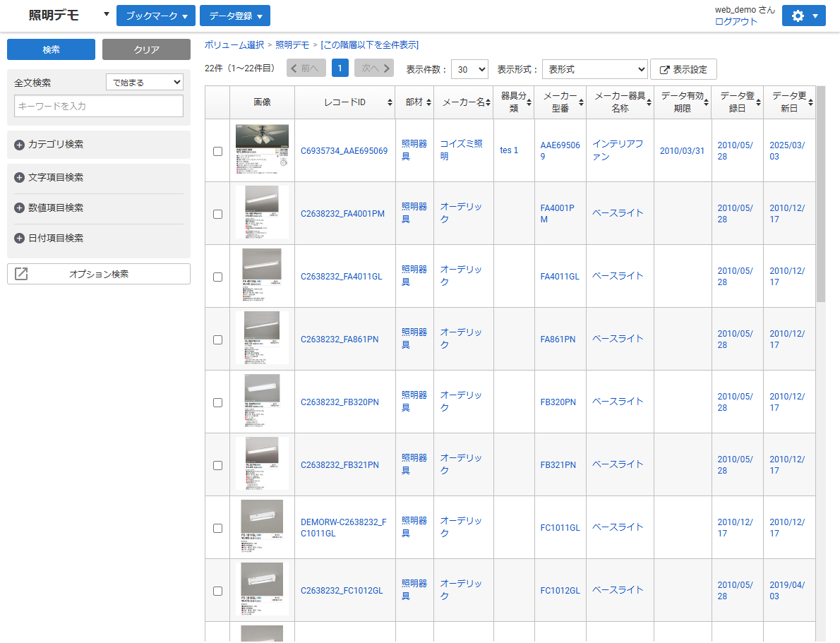Click the クリア button

coord(146,49)
